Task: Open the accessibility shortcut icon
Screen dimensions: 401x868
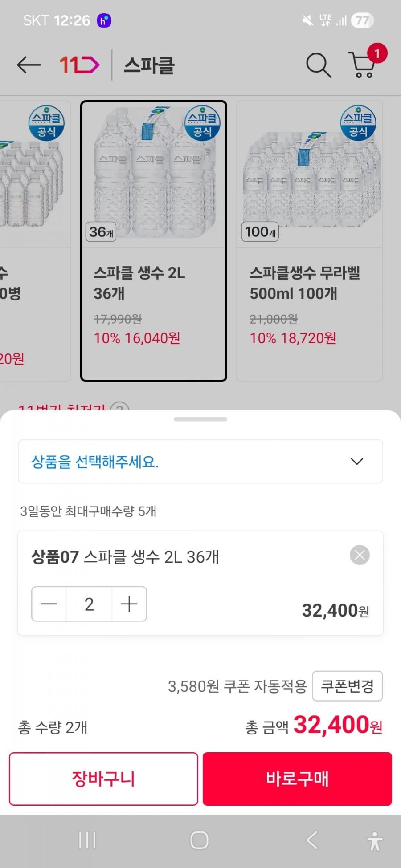Action: pyautogui.click(x=375, y=841)
